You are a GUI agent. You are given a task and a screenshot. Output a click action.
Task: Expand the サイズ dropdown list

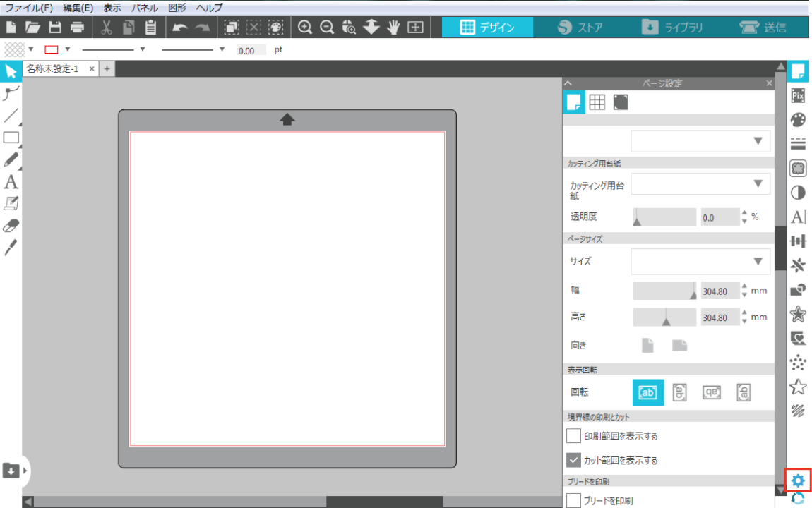point(700,261)
